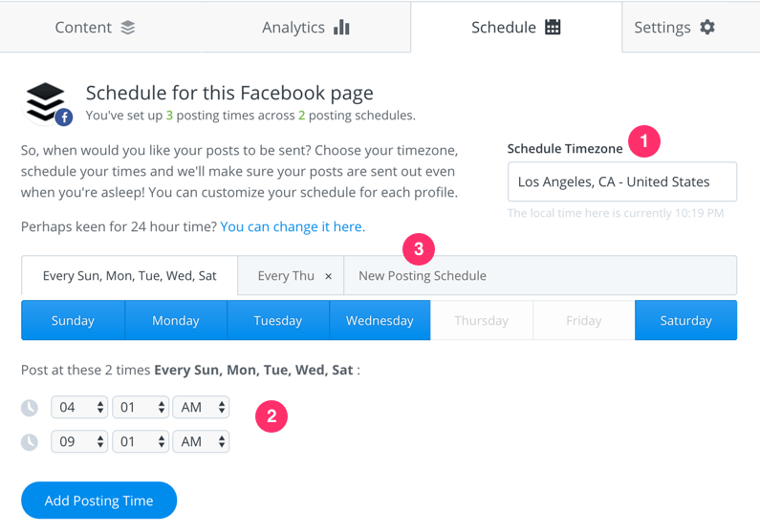Toggle off Saturday posting day
760x532 pixels.
click(x=685, y=321)
